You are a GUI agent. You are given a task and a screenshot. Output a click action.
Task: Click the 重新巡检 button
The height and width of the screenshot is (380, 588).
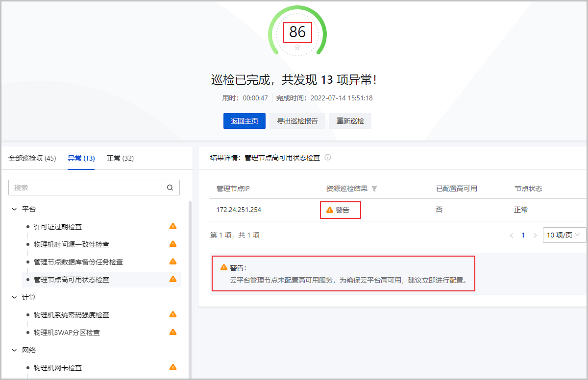(350, 121)
